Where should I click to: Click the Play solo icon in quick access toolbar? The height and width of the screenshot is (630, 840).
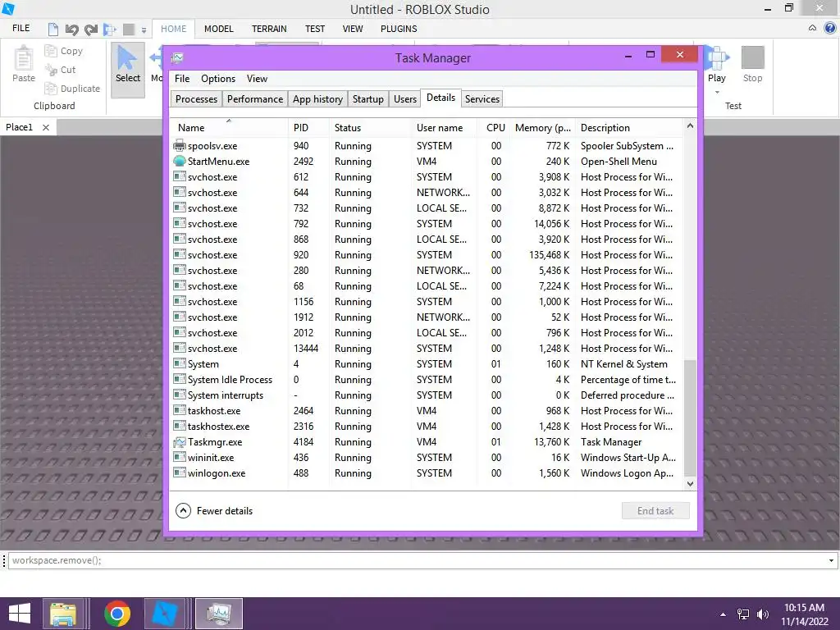[x=110, y=30]
